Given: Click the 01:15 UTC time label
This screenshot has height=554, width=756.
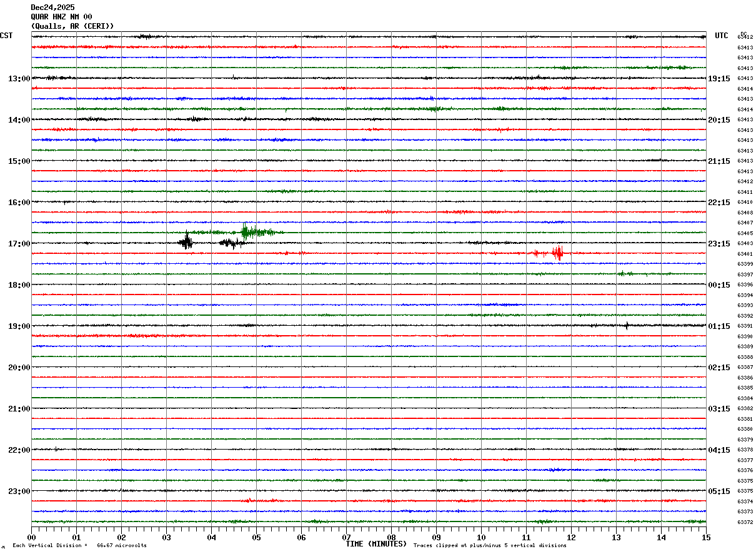Looking at the screenshot, I should click(719, 326).
